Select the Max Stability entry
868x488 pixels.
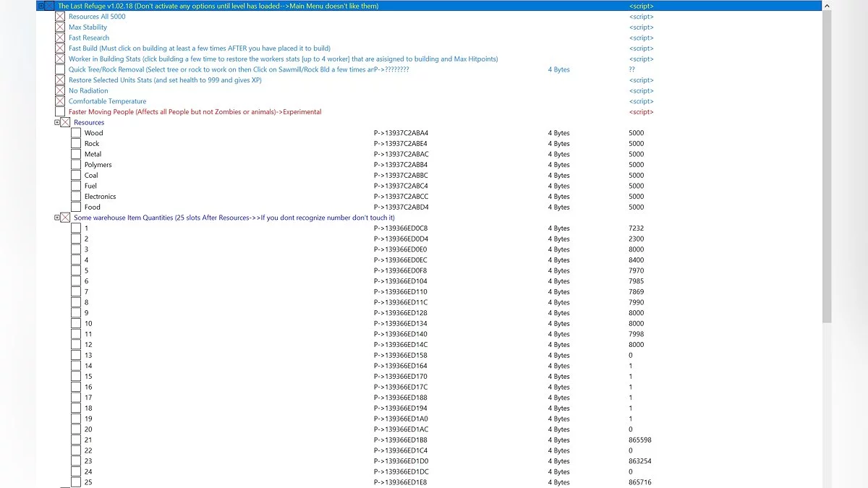pos(88,27)
